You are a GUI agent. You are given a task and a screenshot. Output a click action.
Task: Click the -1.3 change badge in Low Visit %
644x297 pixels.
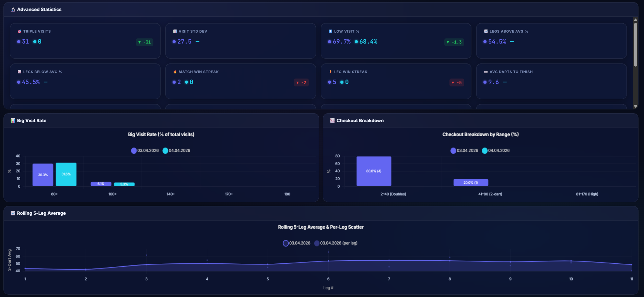point(454,42)
